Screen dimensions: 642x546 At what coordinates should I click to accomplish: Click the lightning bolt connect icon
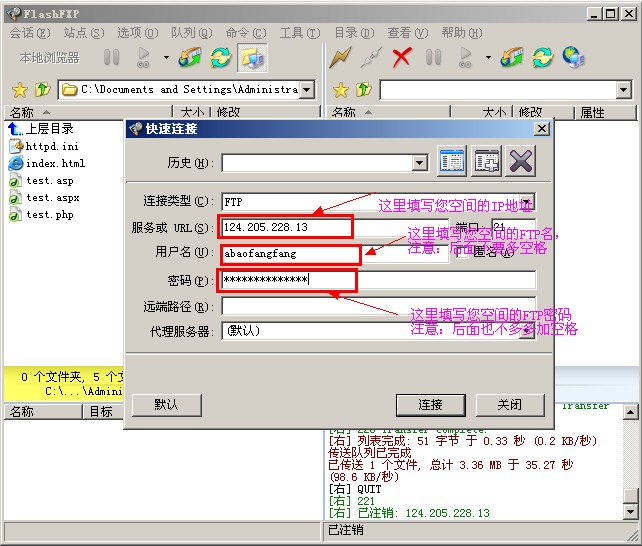341,57
